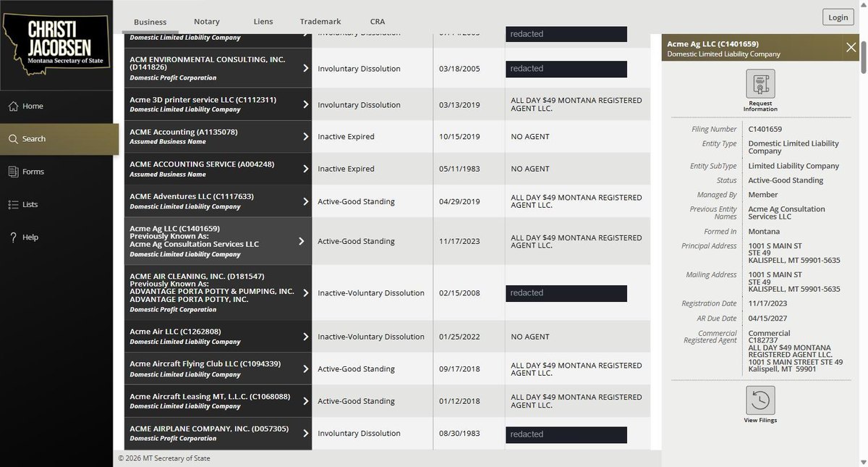Expand ACME AIR CLEANING, INC. chevron

click(305, 293)
